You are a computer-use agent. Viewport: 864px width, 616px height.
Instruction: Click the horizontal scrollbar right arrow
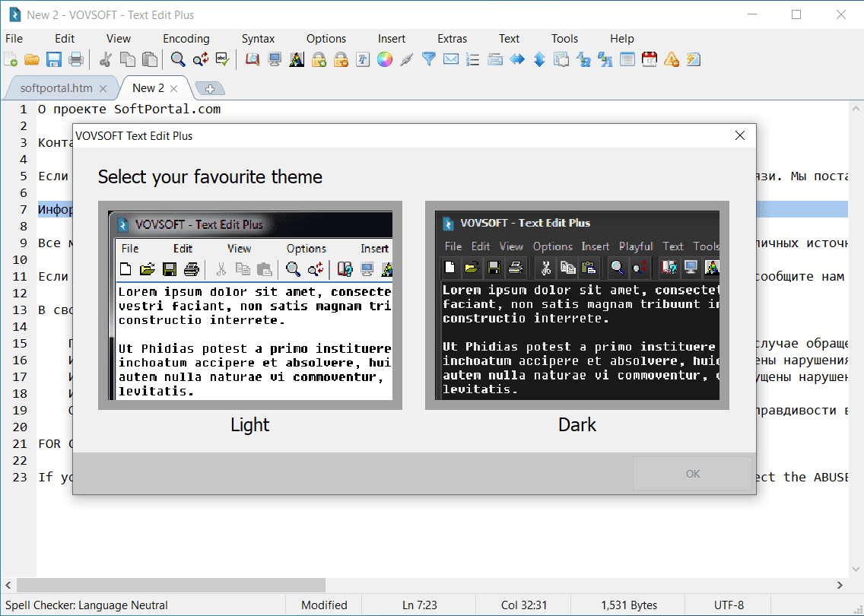840,585
